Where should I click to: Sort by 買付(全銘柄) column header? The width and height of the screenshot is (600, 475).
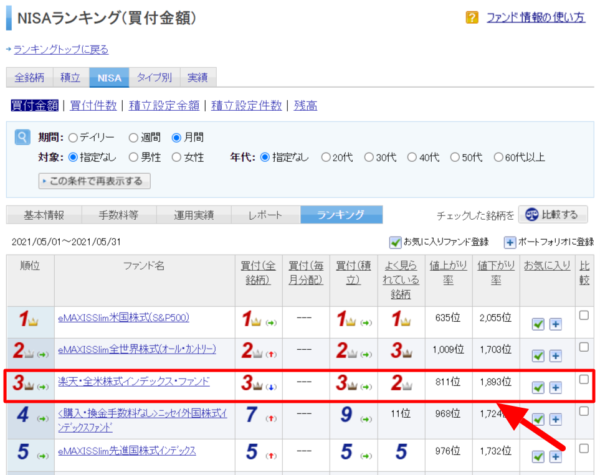click(258, 273)
